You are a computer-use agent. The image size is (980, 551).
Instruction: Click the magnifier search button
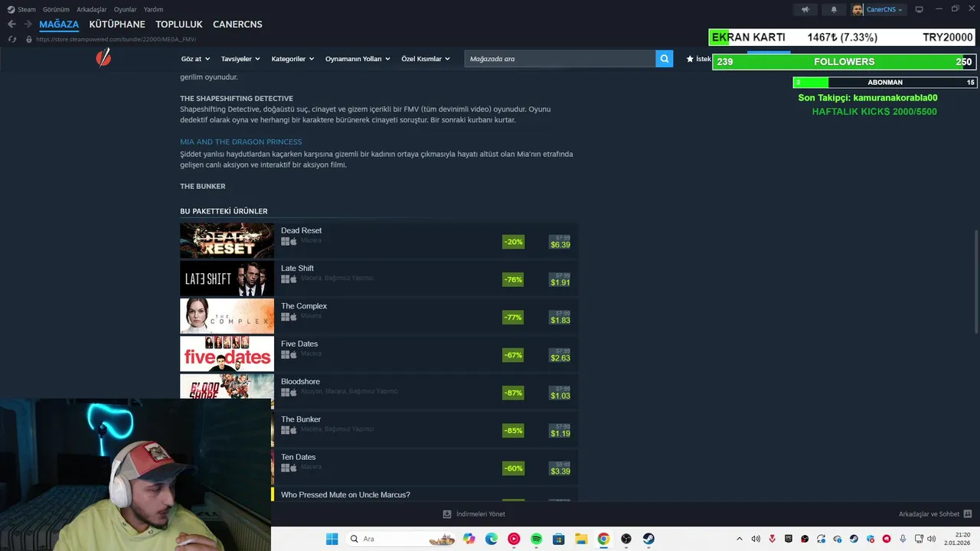coord(665,58)
